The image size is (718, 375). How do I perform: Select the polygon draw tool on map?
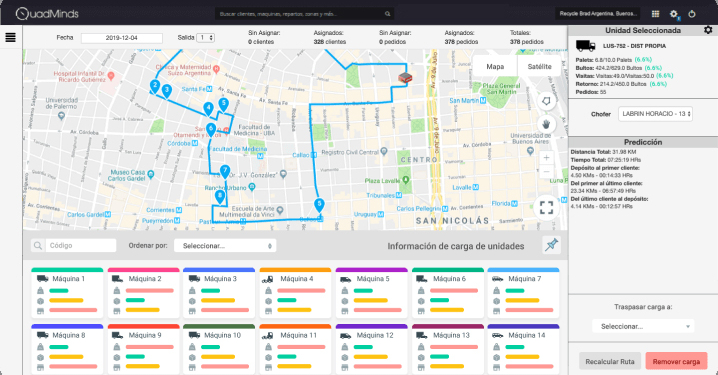(546, 101)
